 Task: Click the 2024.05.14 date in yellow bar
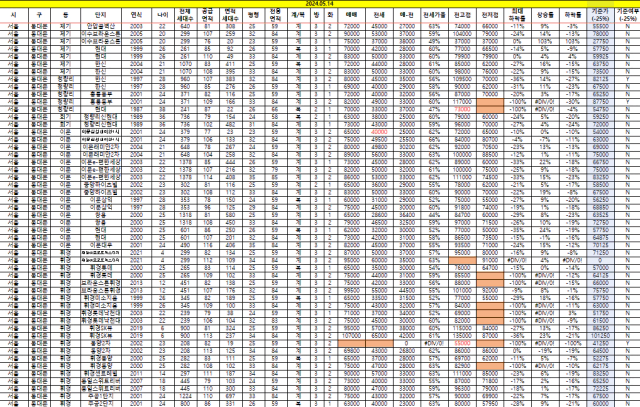coord(320,4)
